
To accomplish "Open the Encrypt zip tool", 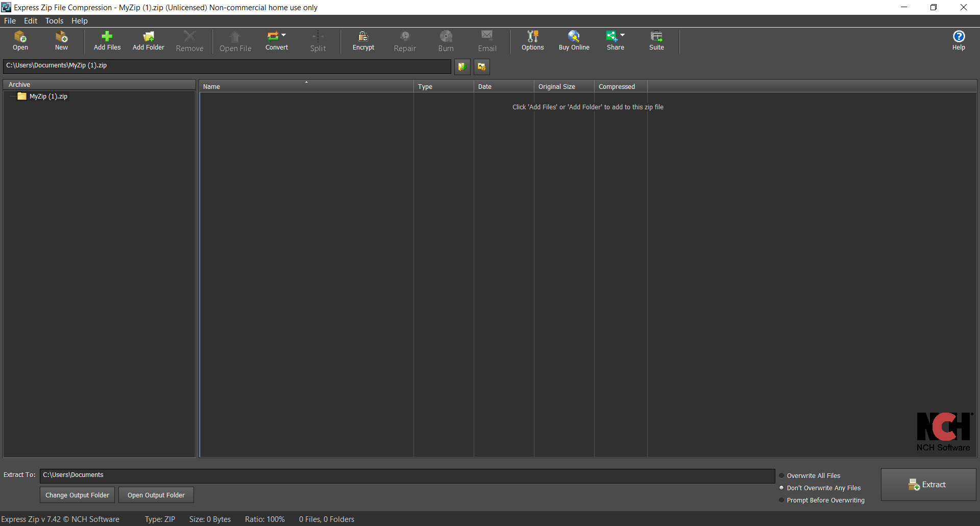I will click(x=363, y=41).
